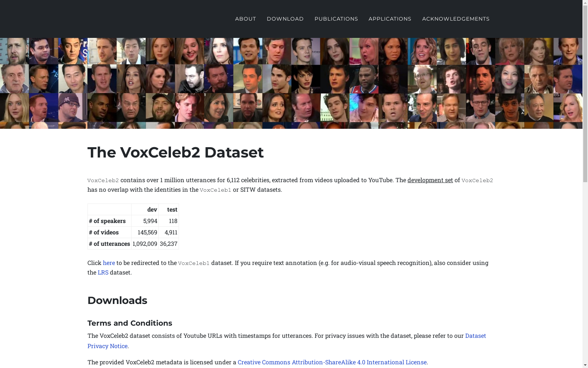This screenshot has width=588, height=368.
Task: Click the 'test' column header in table
Action: [169, 209]
